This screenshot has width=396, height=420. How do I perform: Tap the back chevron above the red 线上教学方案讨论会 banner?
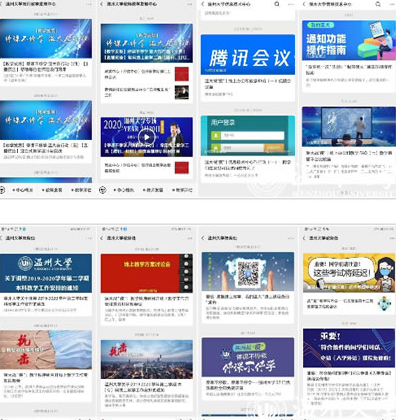coord(102,238)
